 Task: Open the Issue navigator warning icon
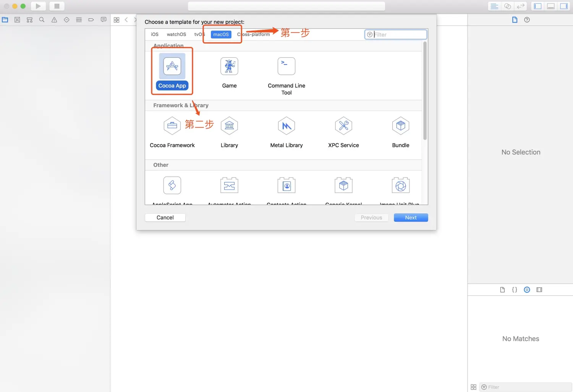[54, 20]
